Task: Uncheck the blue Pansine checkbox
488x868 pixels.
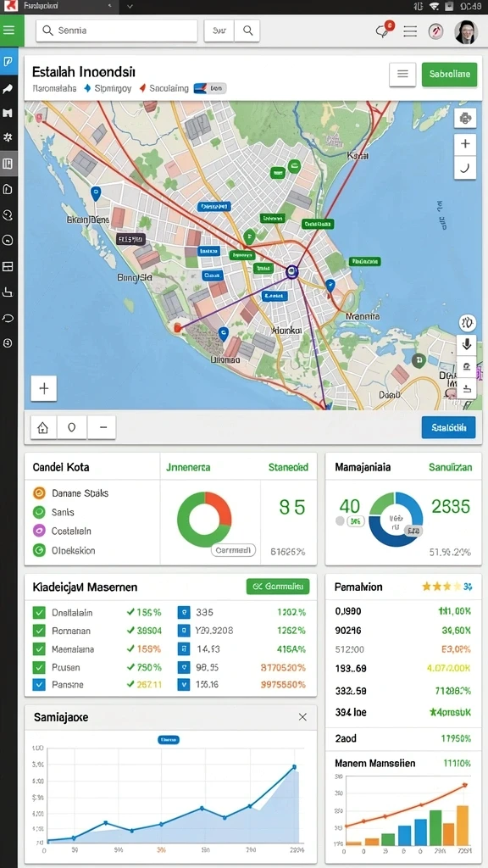Action: [39, 684]
